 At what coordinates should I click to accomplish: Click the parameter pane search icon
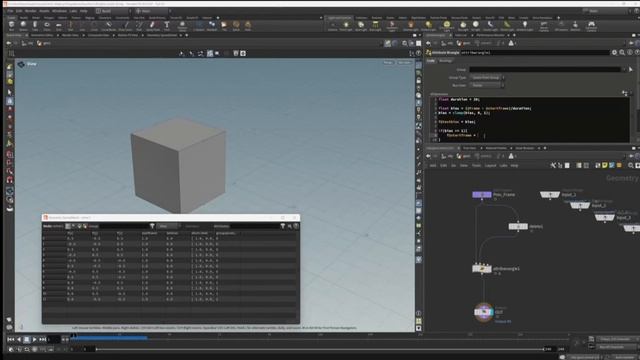coord(622,53)
